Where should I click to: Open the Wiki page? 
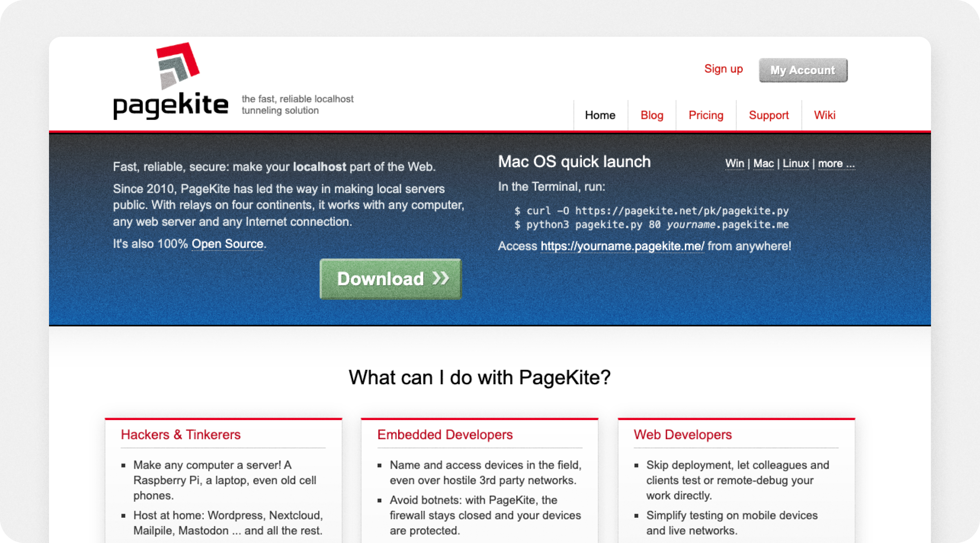pyautogui.click(x=825, y=115)
